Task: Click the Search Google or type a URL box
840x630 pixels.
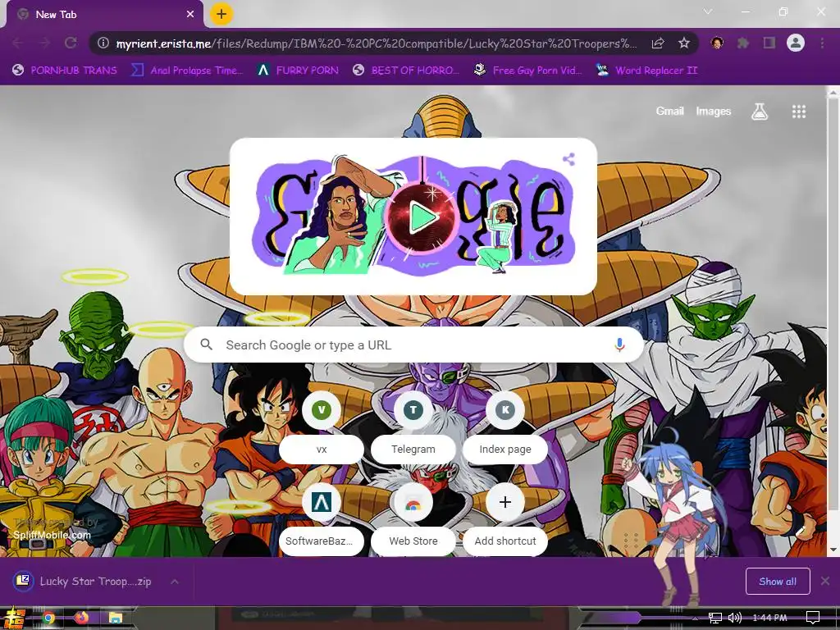Action: [413, 345]
